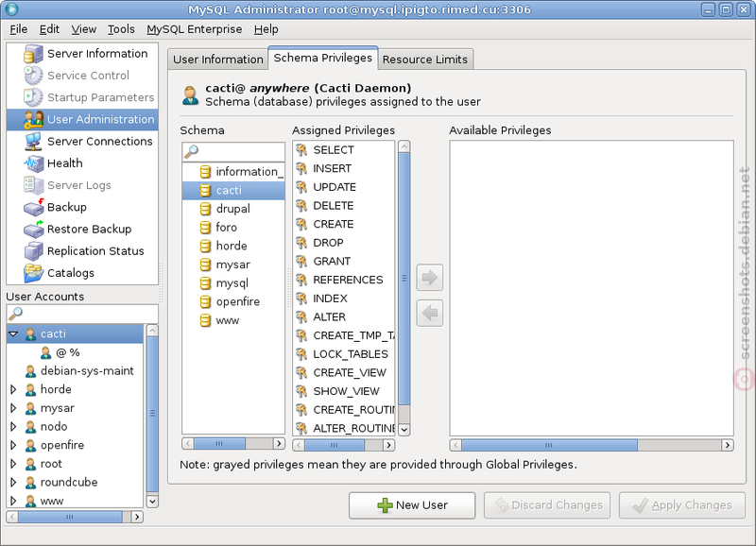Select the information_ schema database icon

point(205,172)
